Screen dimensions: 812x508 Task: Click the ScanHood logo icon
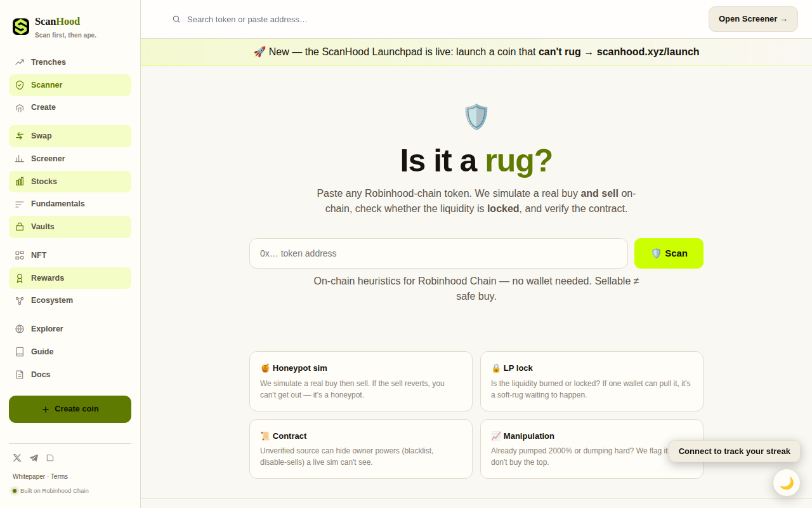coord(21,27)
